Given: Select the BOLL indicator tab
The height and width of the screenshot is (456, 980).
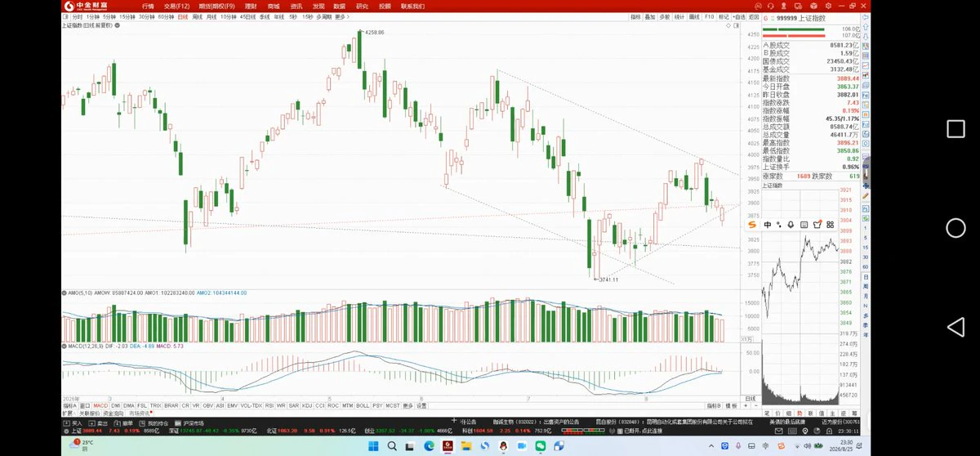Looking at the screenshot, I should (x=363, y=405).
